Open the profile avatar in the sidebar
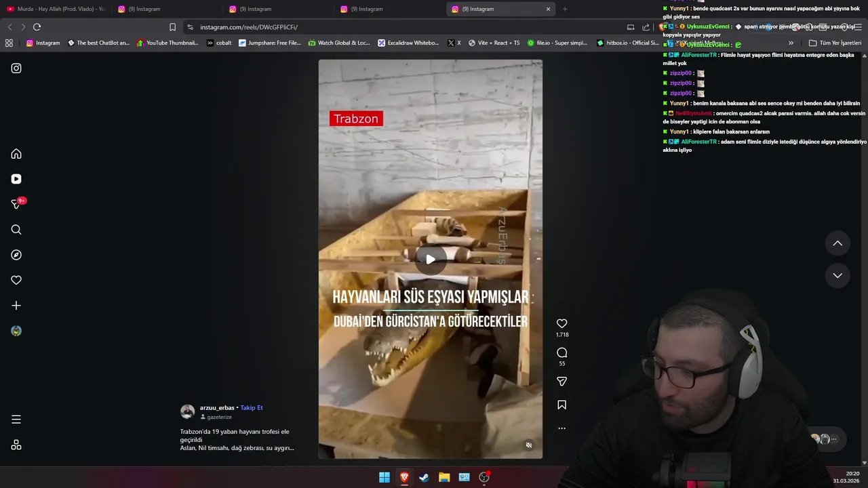Image resolution: width=868 pixels, height=488 pixels. coord(16,331)
